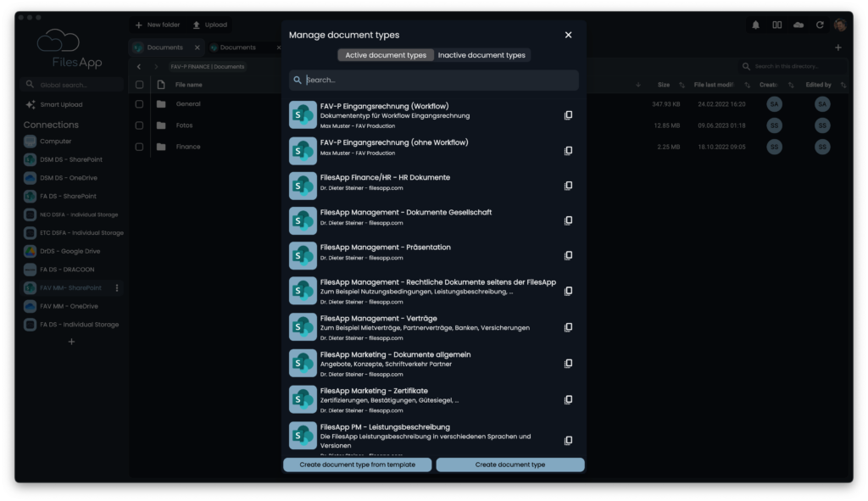
Task: Copy FilesApp Finance/HR - HR Dokumente type
Action: point(568,186)
